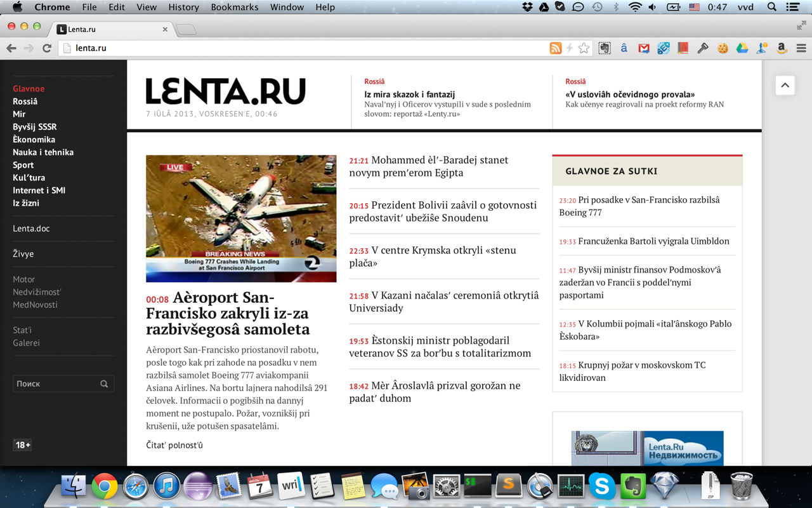Open the Wi-Fi menu bar icon
The width and height of the screenshot is (812, 508).
(x=635, y=7)
